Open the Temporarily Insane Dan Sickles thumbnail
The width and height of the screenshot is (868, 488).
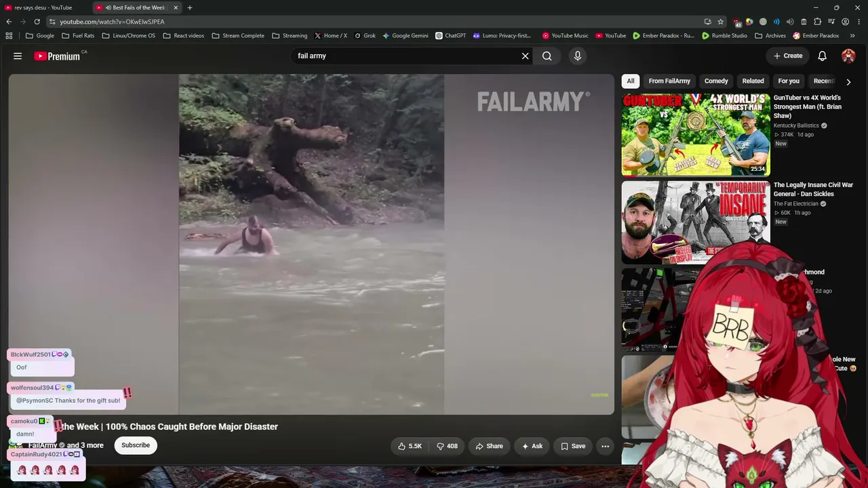[x=696, y=222]
